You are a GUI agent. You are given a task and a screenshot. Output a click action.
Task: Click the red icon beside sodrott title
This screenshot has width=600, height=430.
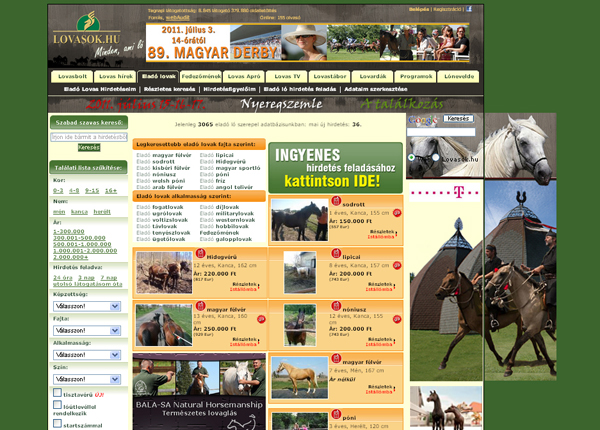336,201
